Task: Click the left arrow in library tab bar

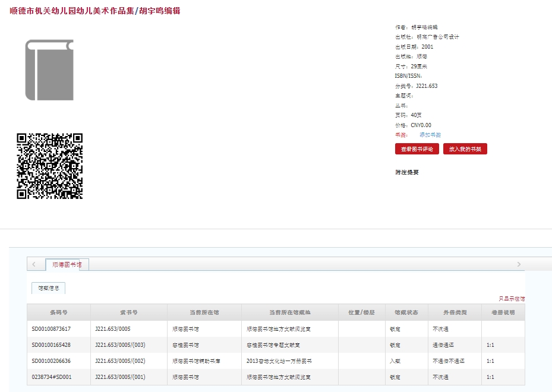Action: 34,264
